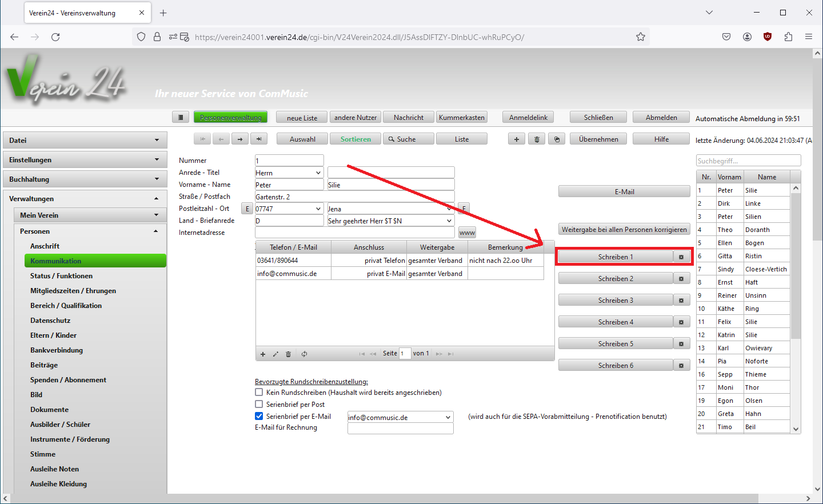Image resolution: width=823 pixels, height=504 pixels.
Task: Open Kummerkasten
Action: point(462,117)
